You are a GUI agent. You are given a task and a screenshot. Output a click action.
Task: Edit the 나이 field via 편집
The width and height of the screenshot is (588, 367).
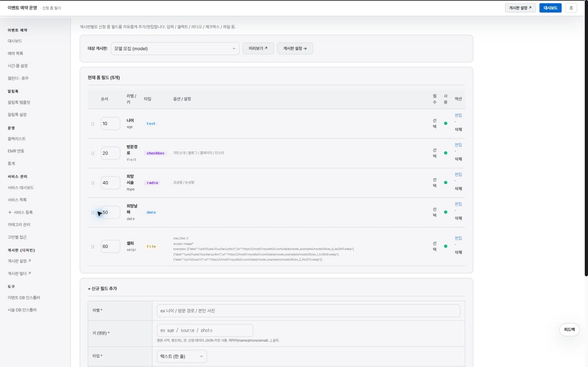tap(458, 115)
